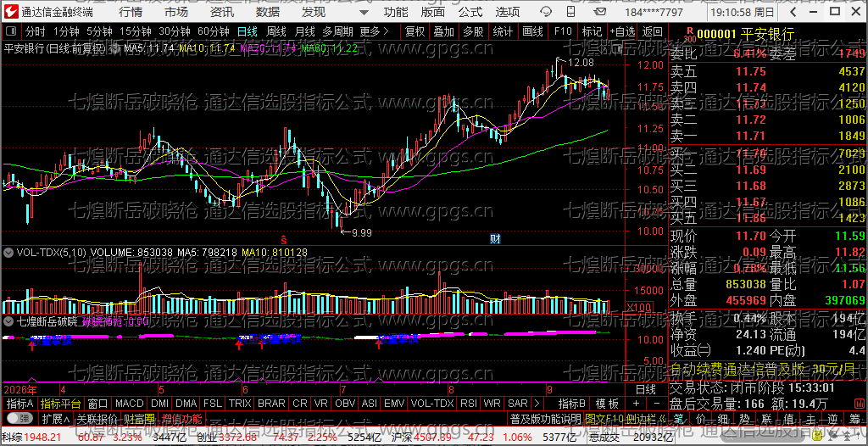Click the 财 financial marker on chart
868x446 pixels.
pyautogui.click(x=495, y=239)
